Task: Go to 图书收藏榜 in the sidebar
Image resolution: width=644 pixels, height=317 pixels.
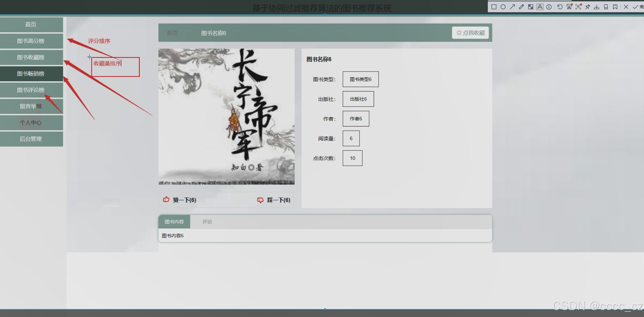Action: click(x=31, y=57)
